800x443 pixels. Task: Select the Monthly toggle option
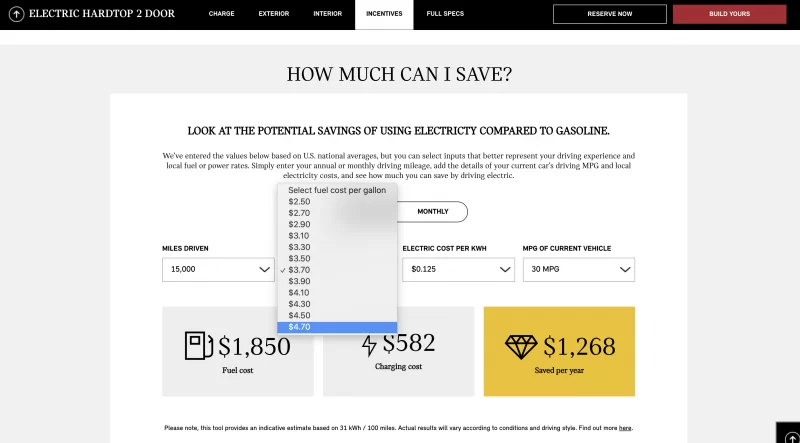pyautogui.click(x=433, y=212)
